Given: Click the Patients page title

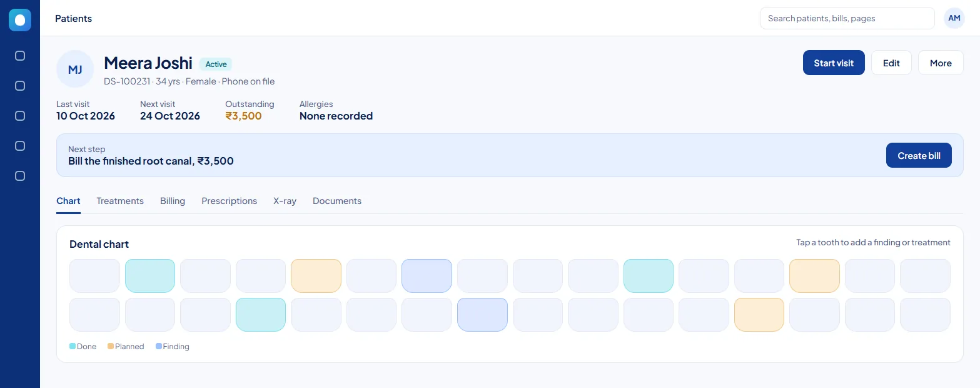Looking at the screenshot, I should (73, 18).
